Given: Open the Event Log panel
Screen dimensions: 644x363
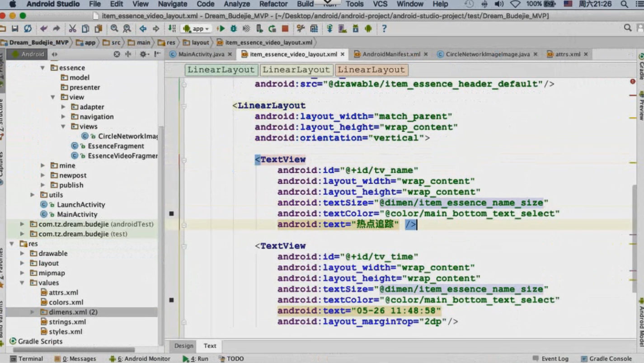Looking at the screenshot, I should coord(550,358).
